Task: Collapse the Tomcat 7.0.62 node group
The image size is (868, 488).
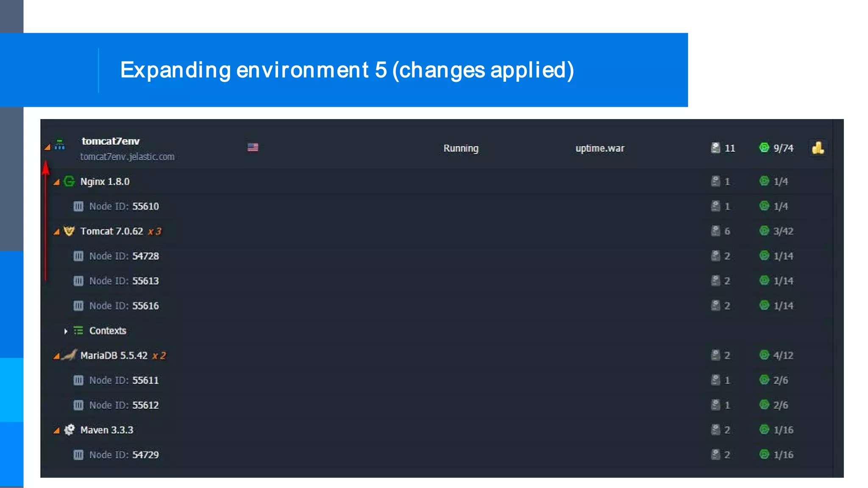Action: (x=56, y=232)
